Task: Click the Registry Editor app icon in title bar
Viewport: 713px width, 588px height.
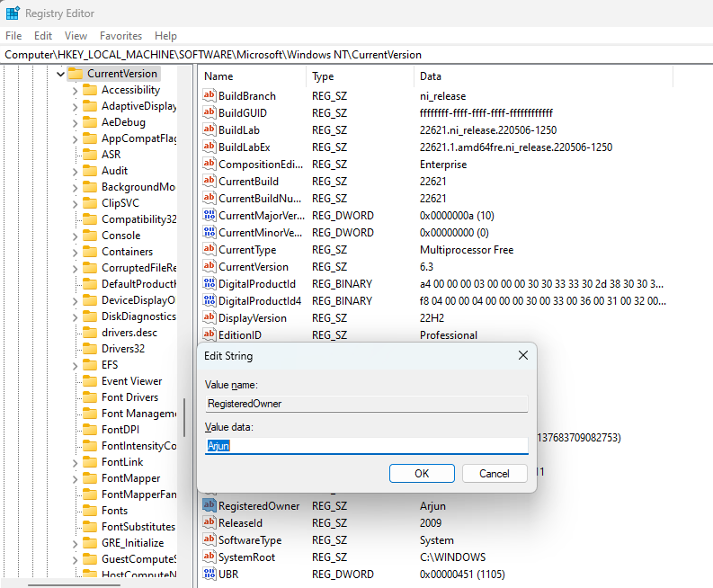Action: click(13, 13)
